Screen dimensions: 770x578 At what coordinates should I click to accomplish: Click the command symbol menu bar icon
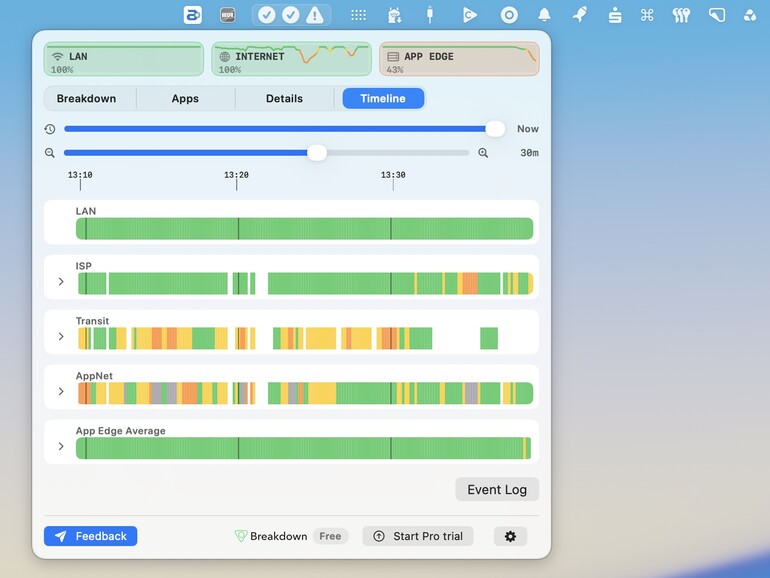coord(647,16)
